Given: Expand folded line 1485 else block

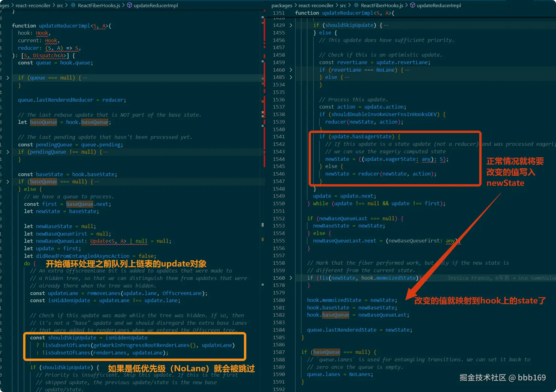Looking at the screenshot, I should pos(291,77).
